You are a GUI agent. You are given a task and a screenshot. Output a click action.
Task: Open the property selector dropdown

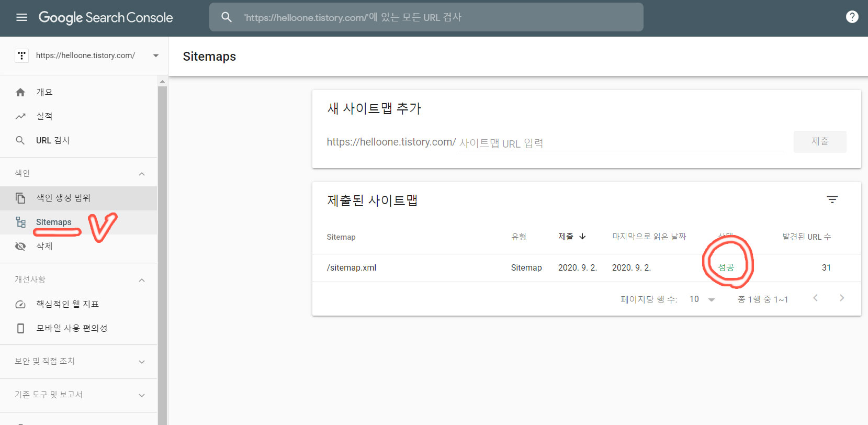155,55
